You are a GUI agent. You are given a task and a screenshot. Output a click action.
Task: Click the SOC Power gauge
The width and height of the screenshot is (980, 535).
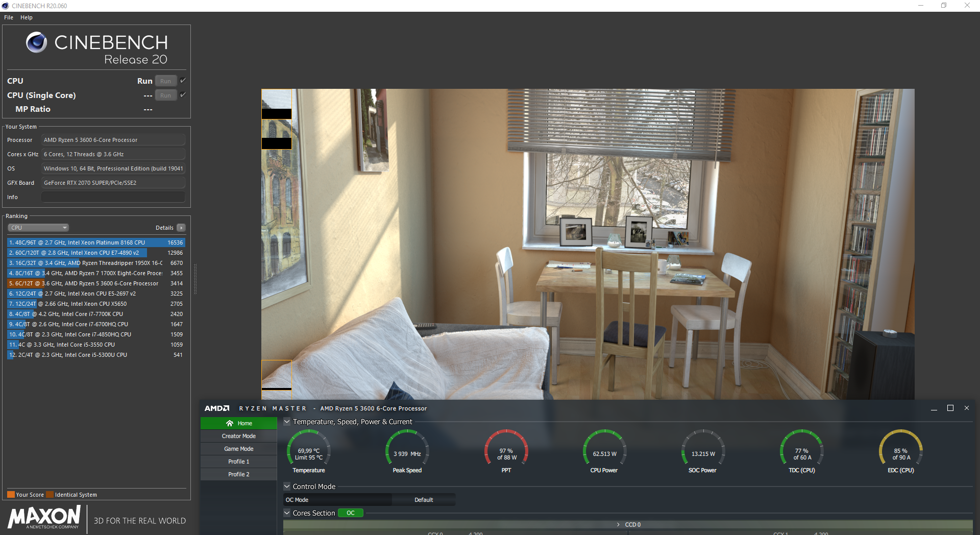(703, 451)
